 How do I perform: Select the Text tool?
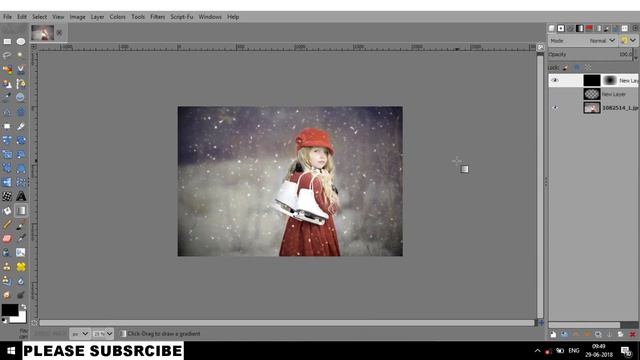pos(21,196)
